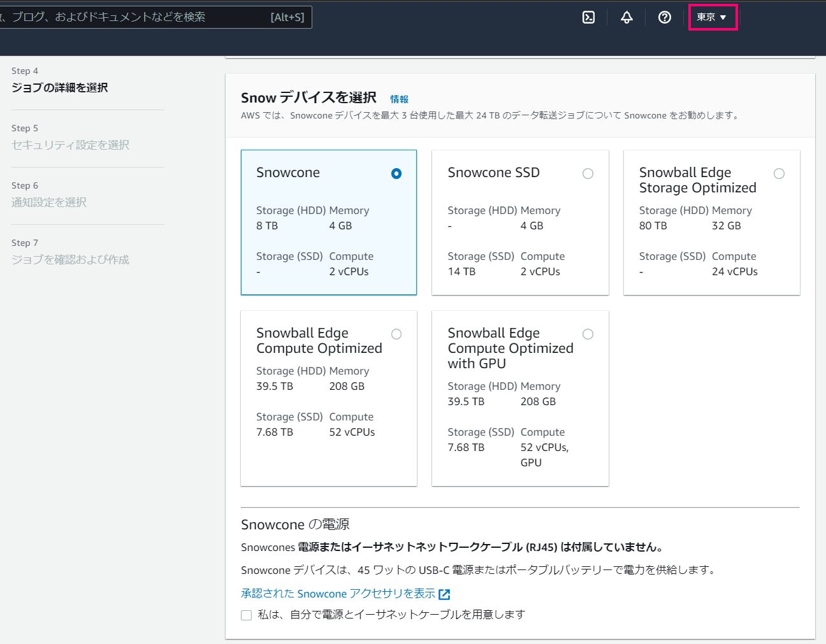This screenshot has height=644, width=826.
Task: Click the 情報 info link
Action: pos(399,99)
